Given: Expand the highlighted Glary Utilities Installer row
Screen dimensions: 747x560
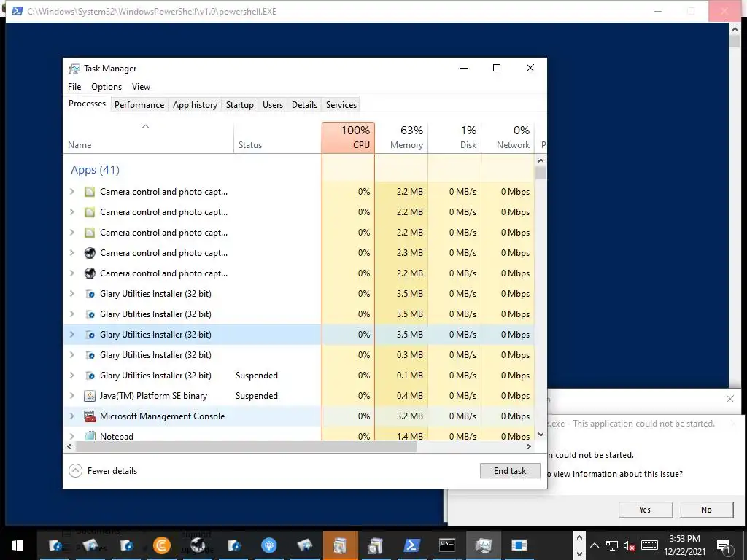Looking at the screenshot, I should click(x=72, y=334).
